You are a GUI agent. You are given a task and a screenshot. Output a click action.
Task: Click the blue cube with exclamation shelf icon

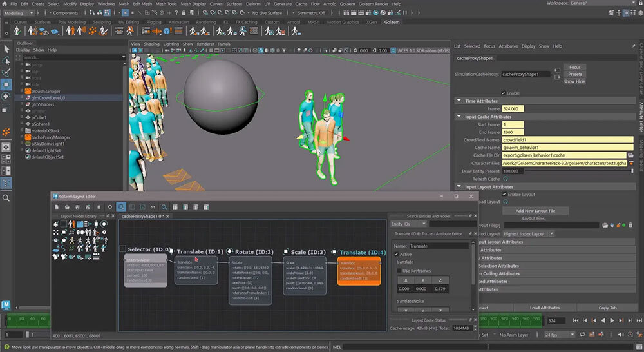(167, 31)
